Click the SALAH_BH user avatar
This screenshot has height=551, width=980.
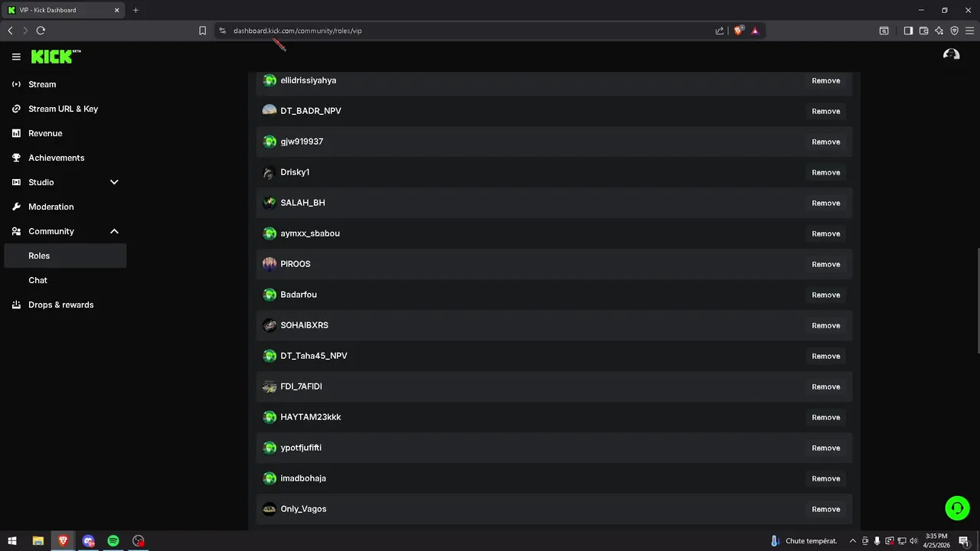[x=269, y=203]
